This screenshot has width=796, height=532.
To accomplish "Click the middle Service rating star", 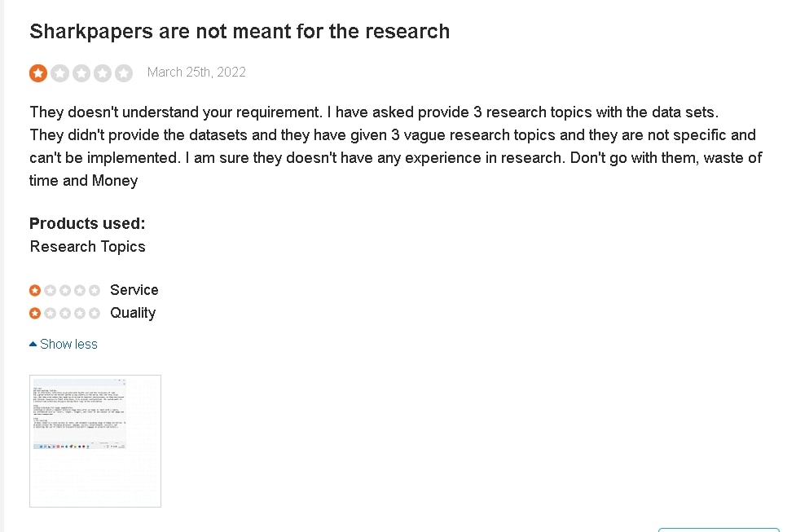I will click(x=65, y=290).
